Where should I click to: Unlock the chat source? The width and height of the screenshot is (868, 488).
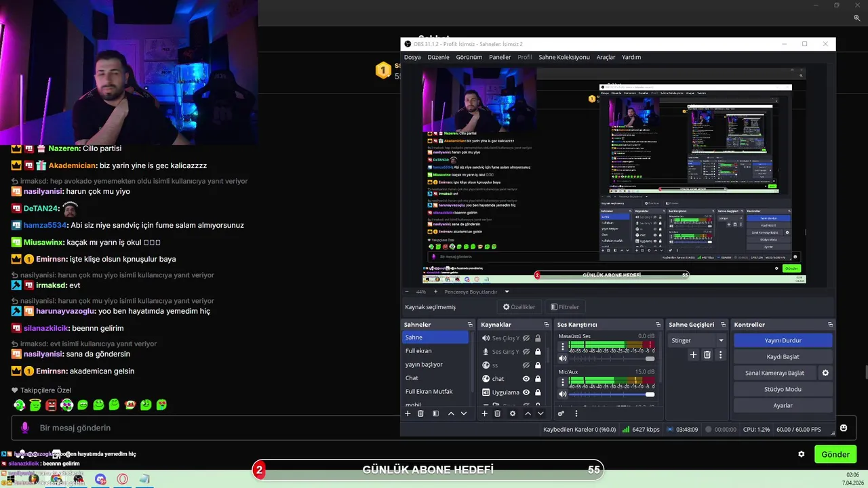(x=538, y=379)
